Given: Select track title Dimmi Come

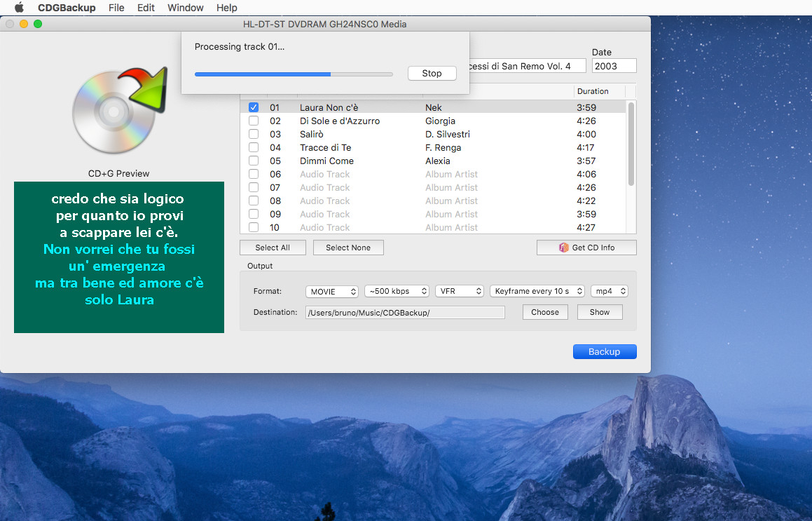Looking at the screenshot, I should [x=326, y=161].
